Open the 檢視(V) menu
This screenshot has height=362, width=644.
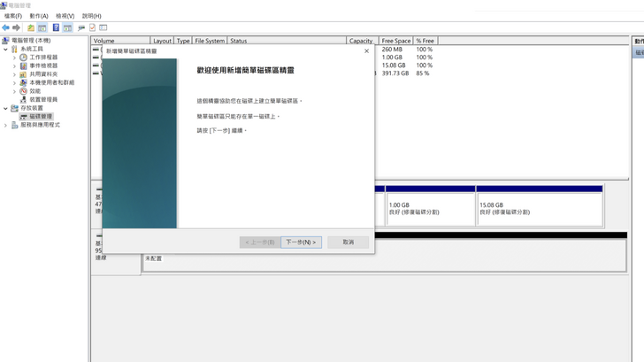(x=65, y=16)
